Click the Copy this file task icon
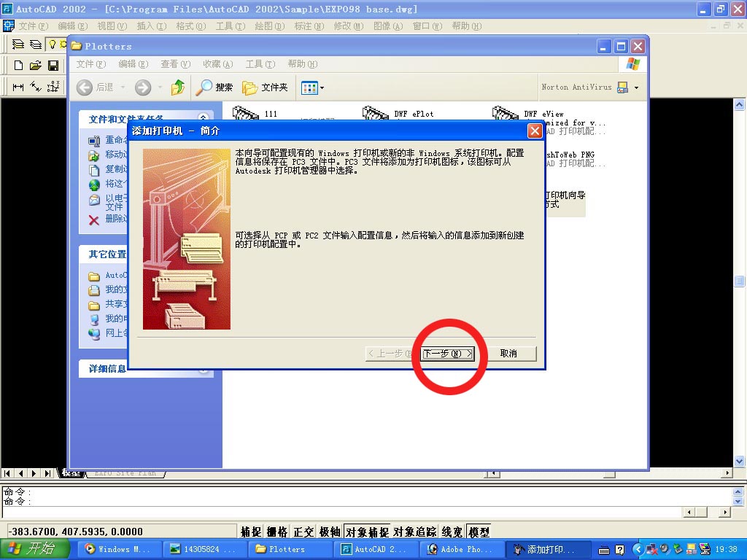Viewport: 747px width, 560px height. point(94,170)
